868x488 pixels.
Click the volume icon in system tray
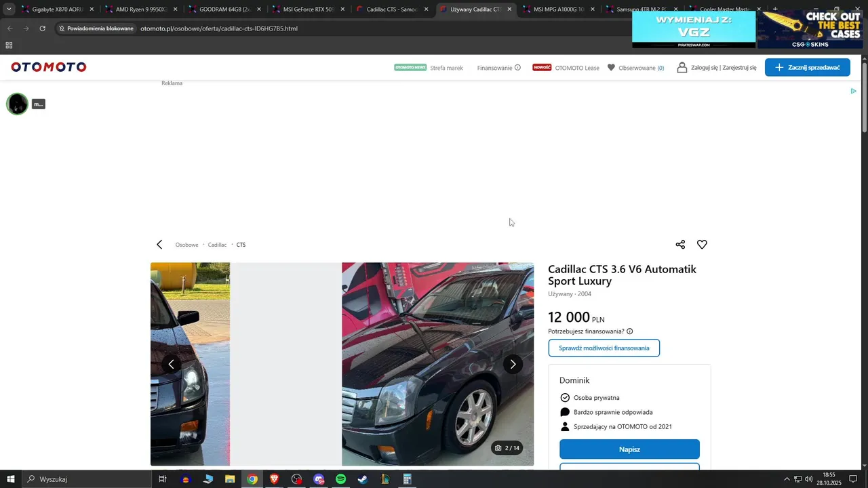[x=808, y=479]
